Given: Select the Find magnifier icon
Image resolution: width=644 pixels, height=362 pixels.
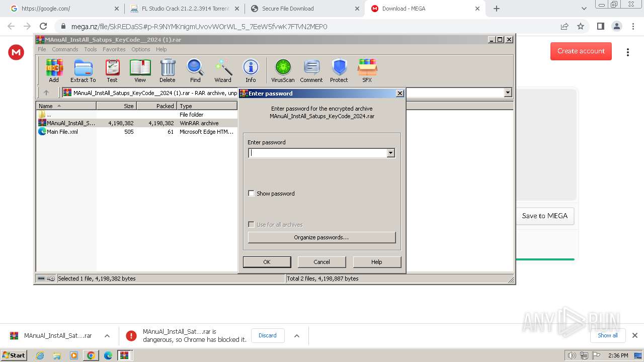Looking at the screenshot, I should coord(195,70).
